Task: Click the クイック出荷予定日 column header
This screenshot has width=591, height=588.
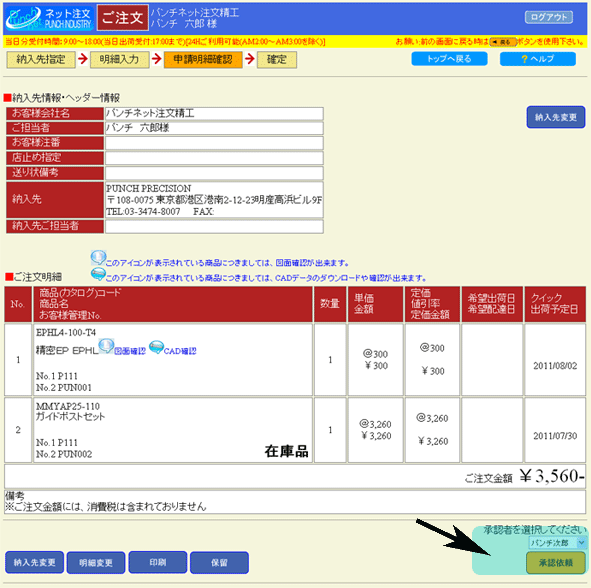Action: [x=555, y=304]
